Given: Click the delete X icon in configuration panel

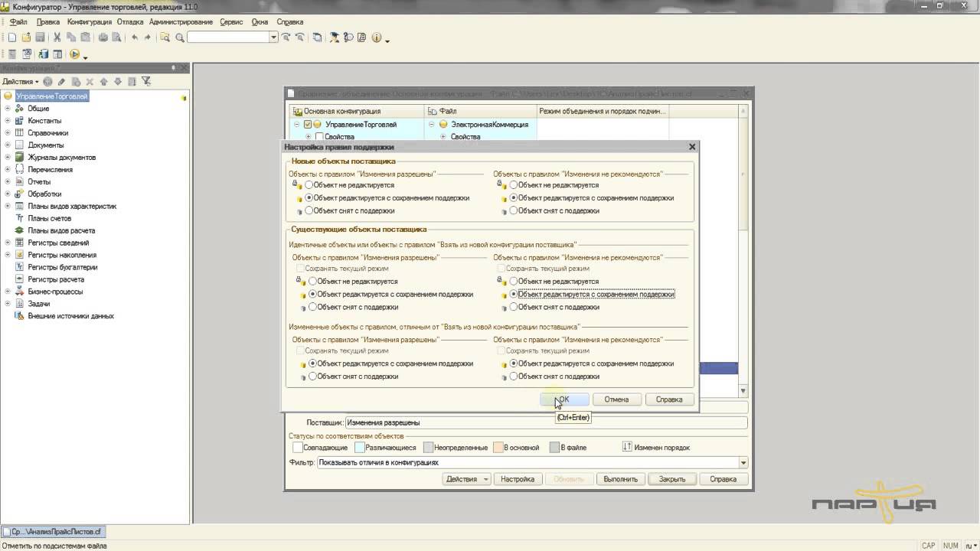Looking at the screenshot, I should [x=90, y=81].
